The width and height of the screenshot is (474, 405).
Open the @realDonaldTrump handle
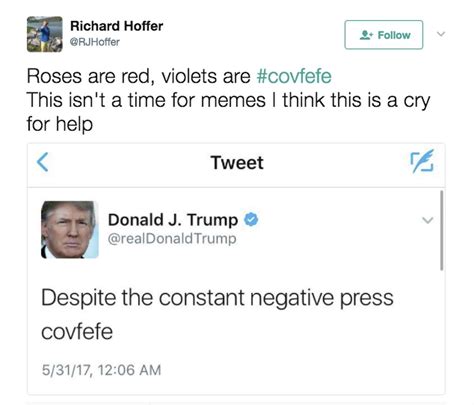172,239
